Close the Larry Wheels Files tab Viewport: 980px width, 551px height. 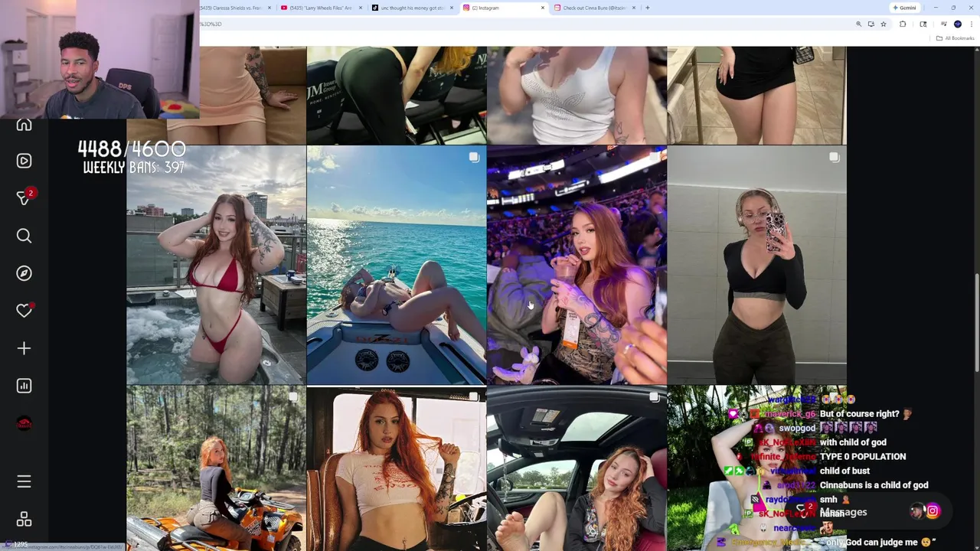click(x=361, y=8)
